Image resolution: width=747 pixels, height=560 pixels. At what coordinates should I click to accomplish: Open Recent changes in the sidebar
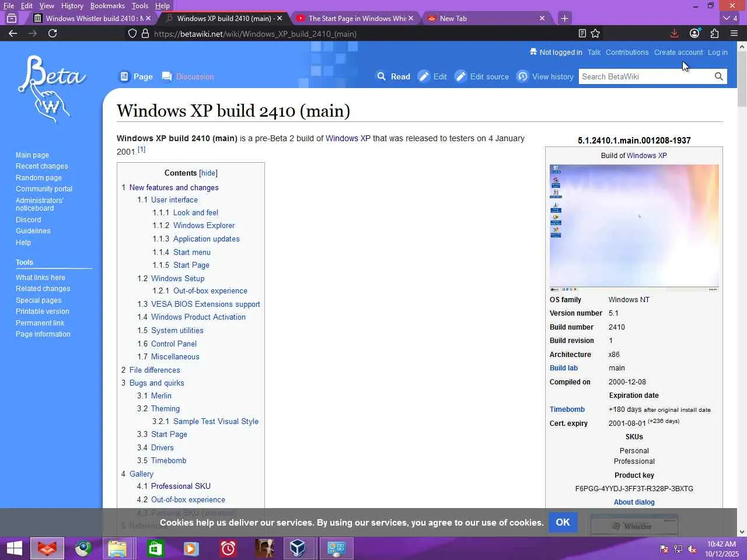click(x=41, y=166)
